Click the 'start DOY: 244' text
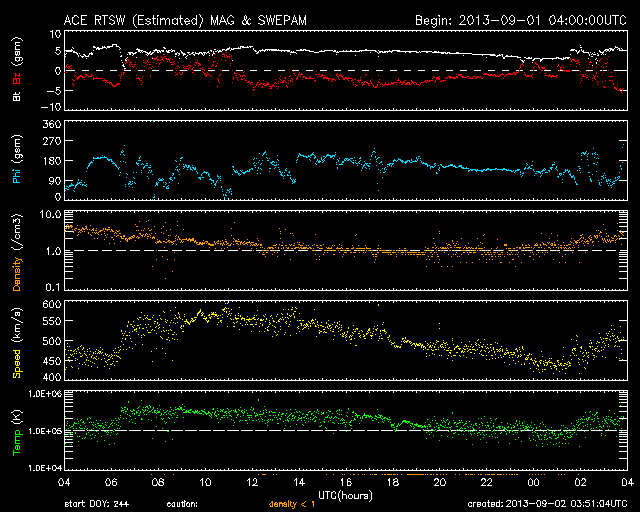 tap(97, 504)
